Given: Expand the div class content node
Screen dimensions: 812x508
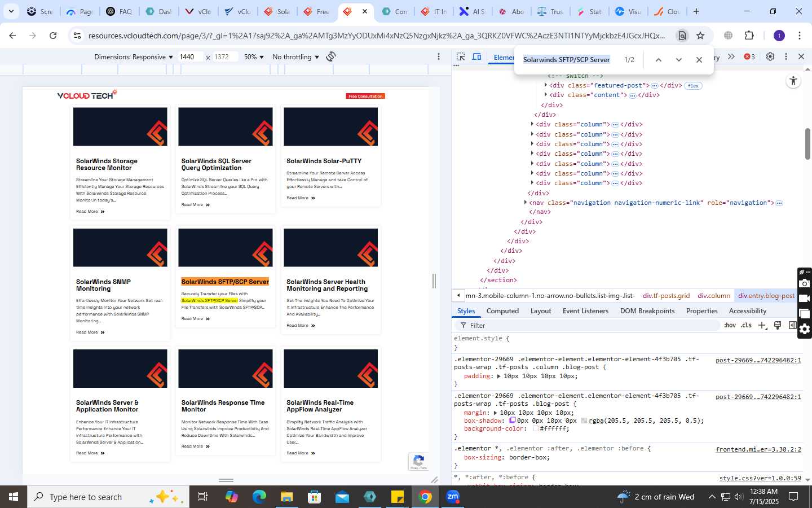Looking at the screenshot, I should tap(545, 95).
